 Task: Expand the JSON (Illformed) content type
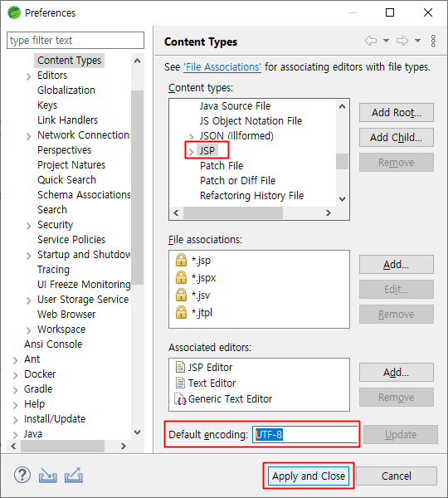point(191,137)
